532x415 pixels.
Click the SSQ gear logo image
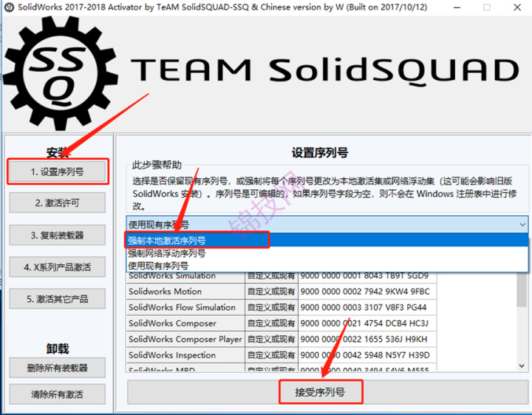pyautogui.click(x=61, y=73)
